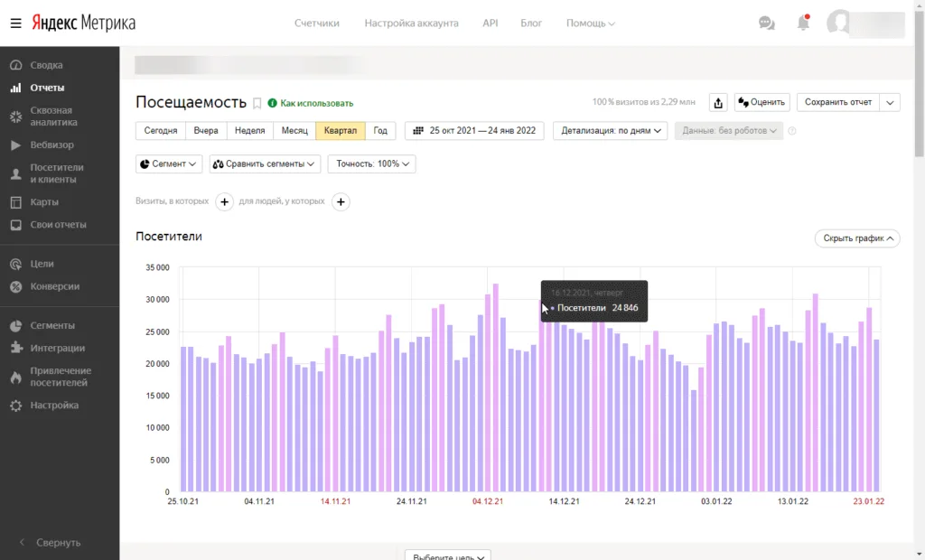
Task: Click the Цели target icon
Action: (16, 264)
